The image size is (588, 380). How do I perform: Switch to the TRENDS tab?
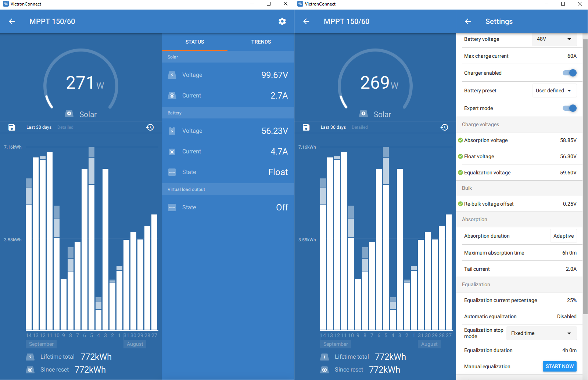[x=261, y=42]
